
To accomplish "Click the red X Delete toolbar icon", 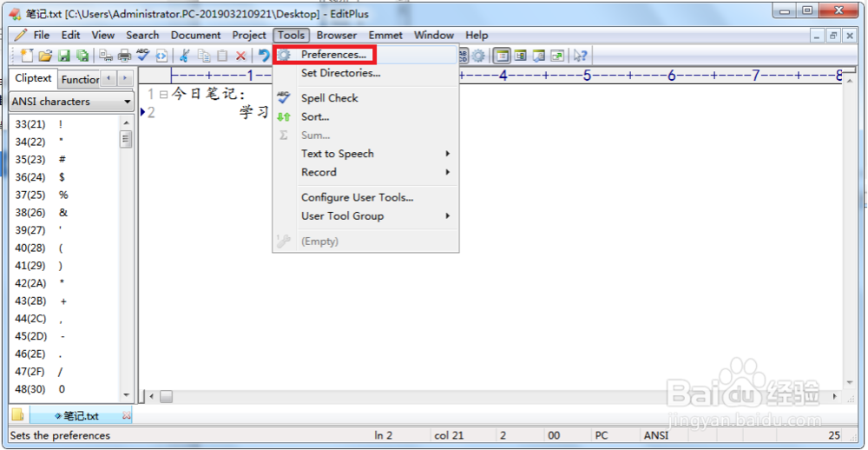I will click(240, 56).
